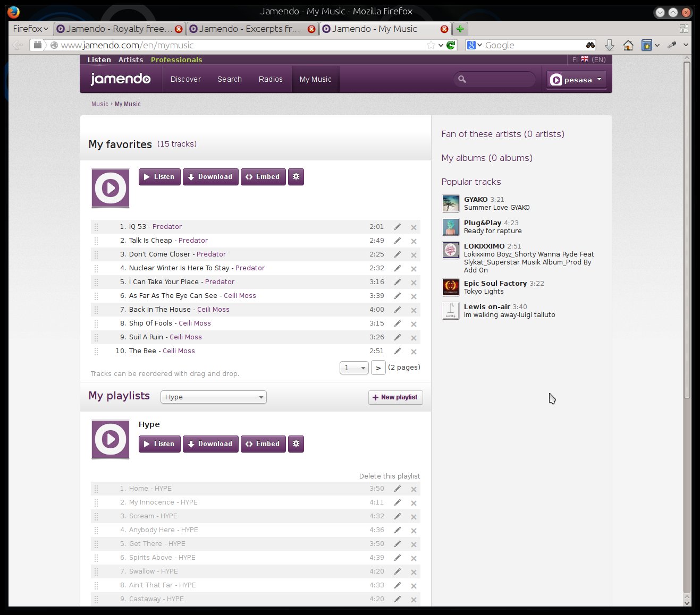700x615 pixels.
Task: Embed the Hype playlist
Action: tap(263, 444)
